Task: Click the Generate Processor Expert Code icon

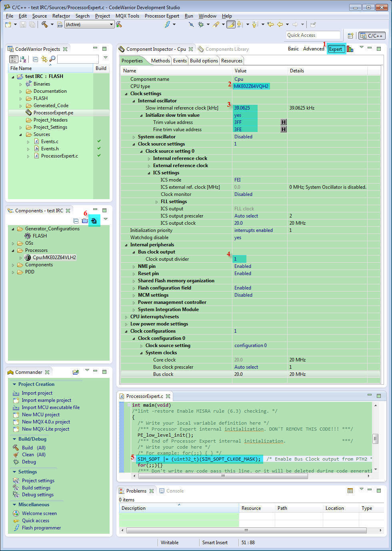Action: (94, 221)
